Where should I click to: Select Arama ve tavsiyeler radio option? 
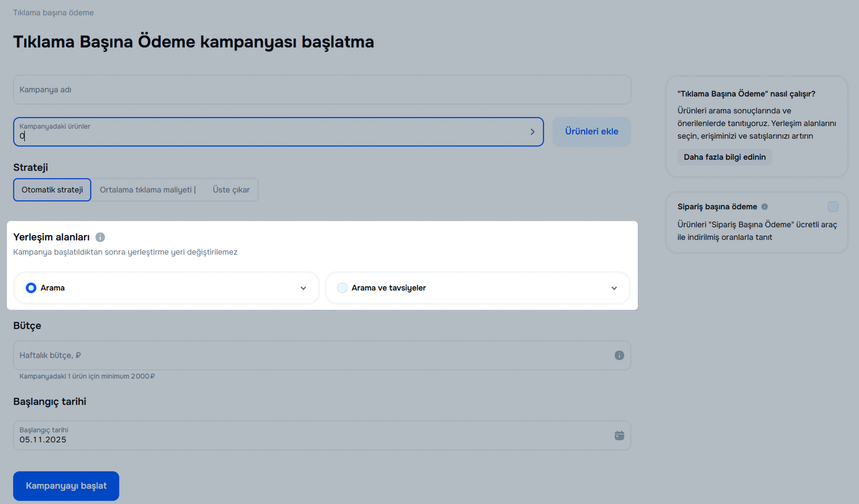coord(342,288)
